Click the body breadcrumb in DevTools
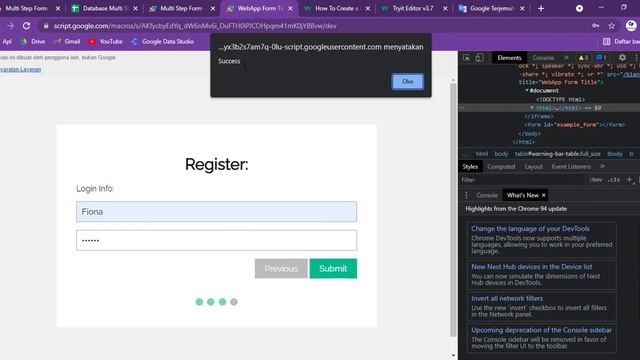 point(501,154)
